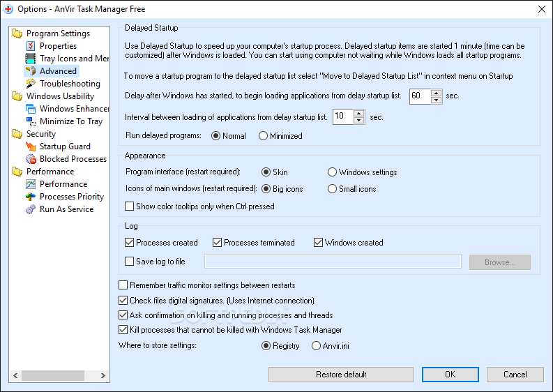Click the Performance chart icon
Image resolution: width=553 pixels, height=392 pixels.
tap(31, 184)
